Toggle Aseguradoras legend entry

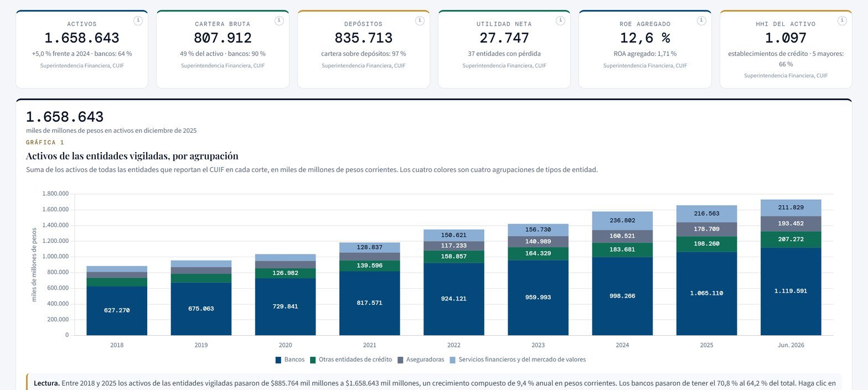[421, 360]
